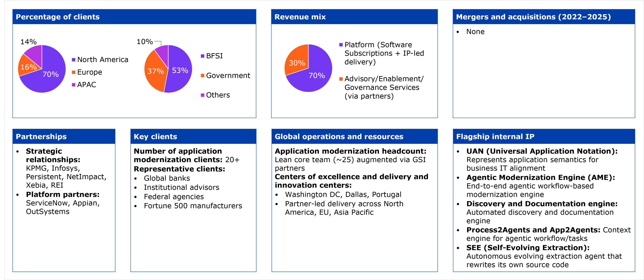
Task: Click the Agentic Modernization Engine (AME) text
Action: click(x=540, y=178)
